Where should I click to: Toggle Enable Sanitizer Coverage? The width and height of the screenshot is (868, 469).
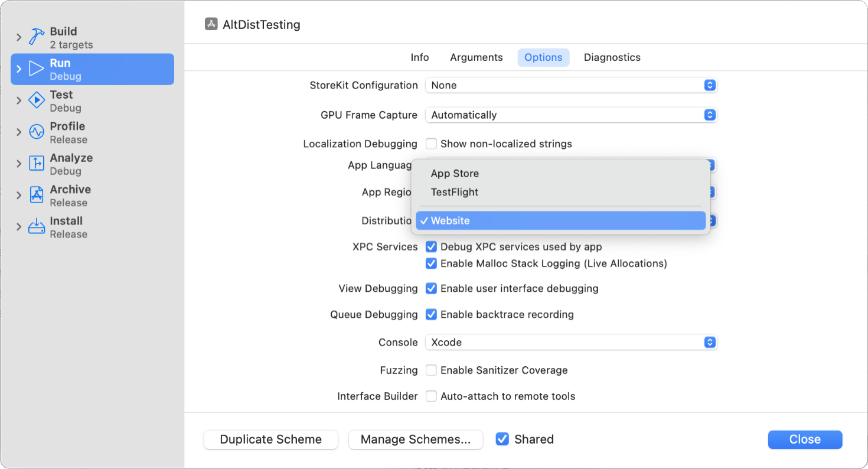(x=431, y=370)
